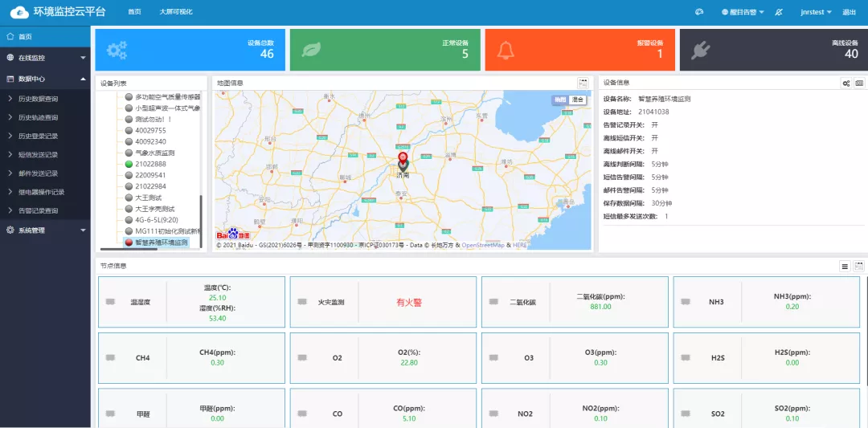Click the list view icon in 节点信息
Screen dimensions: 868x428
845,266
